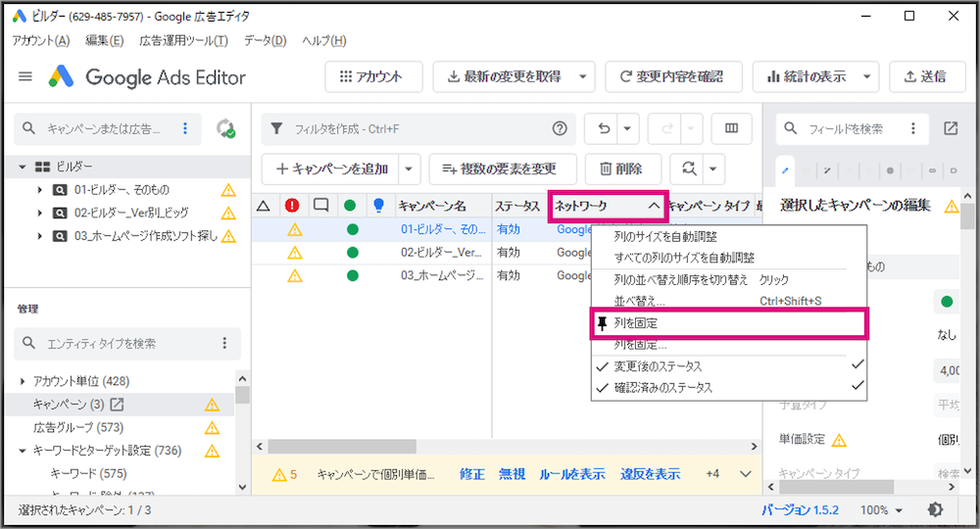Open 最新の変更を取得 dropdown arrow

tap(582, 76)
